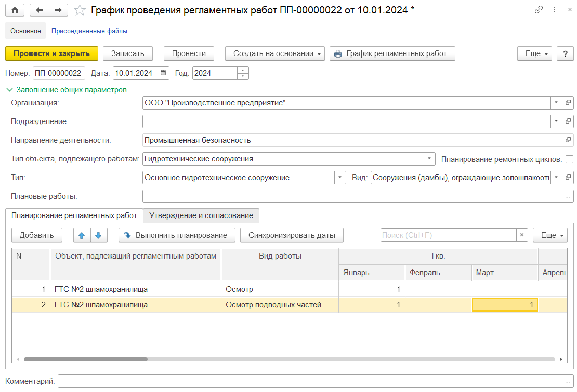Open the Подразделение dropdown arrow
The image size is (577, 392).
tap(556, 121)
